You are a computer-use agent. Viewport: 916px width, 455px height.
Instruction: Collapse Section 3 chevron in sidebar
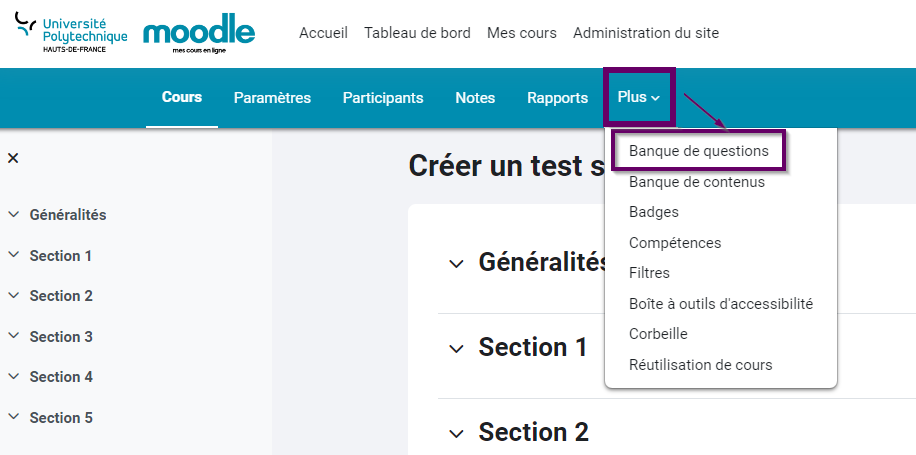pyautogui.click(x=13, y=336)
